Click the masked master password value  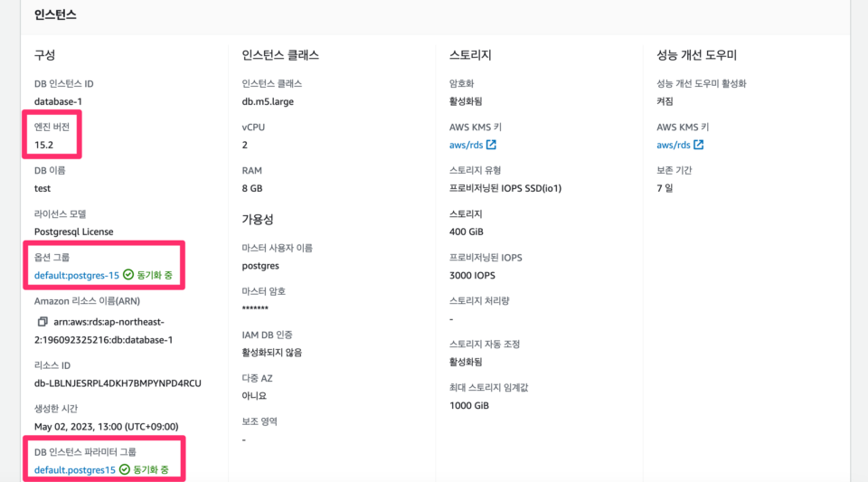click(x=255, y=308)
